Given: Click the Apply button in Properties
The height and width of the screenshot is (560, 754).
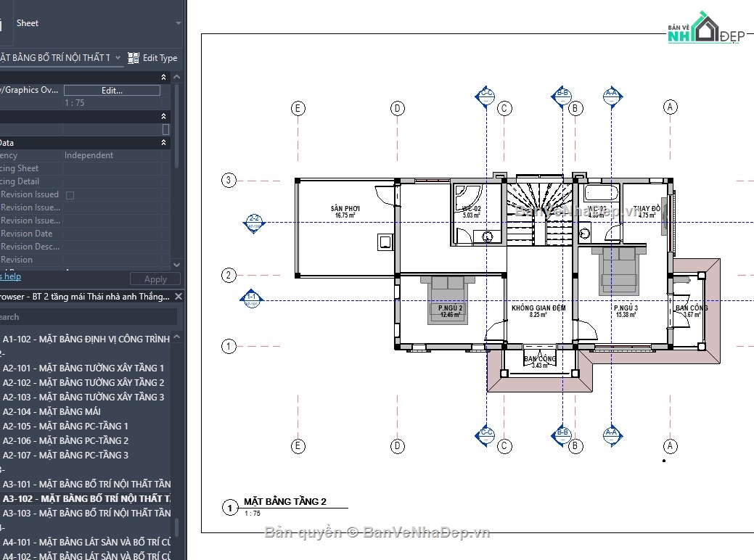Looking at the screenshot, I should click(155, 279).
